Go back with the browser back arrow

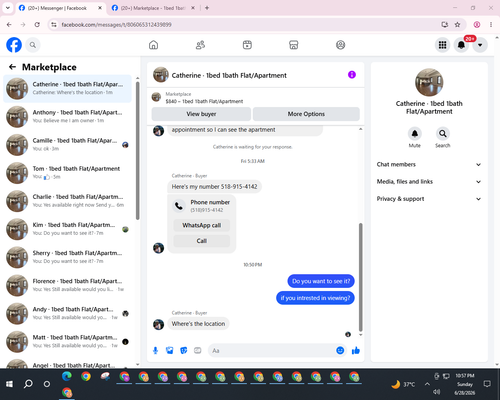click(9, 24)
